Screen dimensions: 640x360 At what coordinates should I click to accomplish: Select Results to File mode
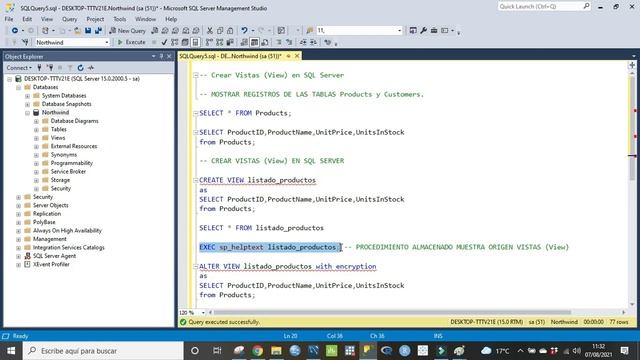click(265, 42)
